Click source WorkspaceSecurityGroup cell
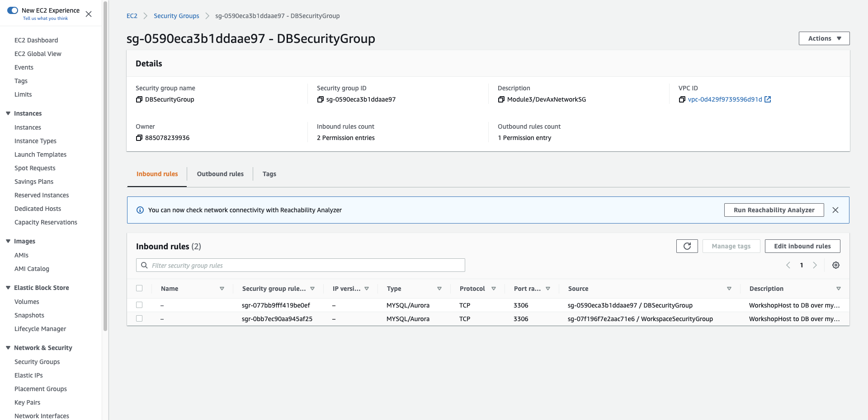This screenshot has width=868, height=420. [x=640, y=319]
